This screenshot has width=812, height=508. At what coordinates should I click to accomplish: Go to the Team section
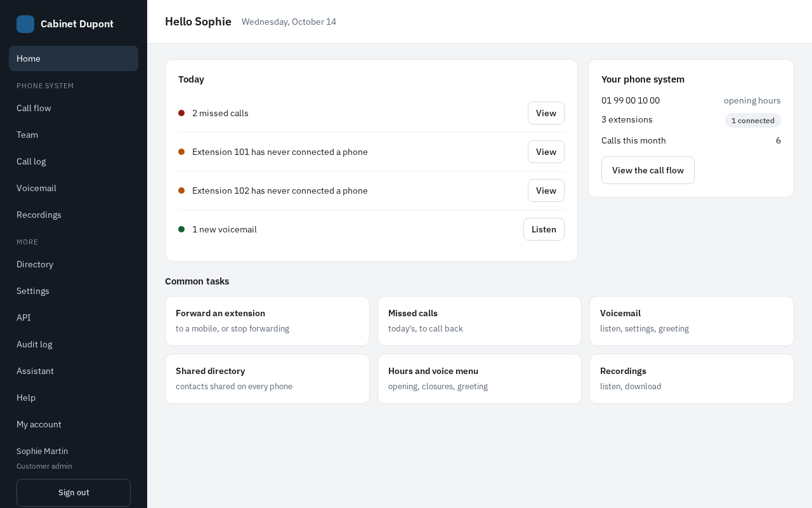click(74, 135)
